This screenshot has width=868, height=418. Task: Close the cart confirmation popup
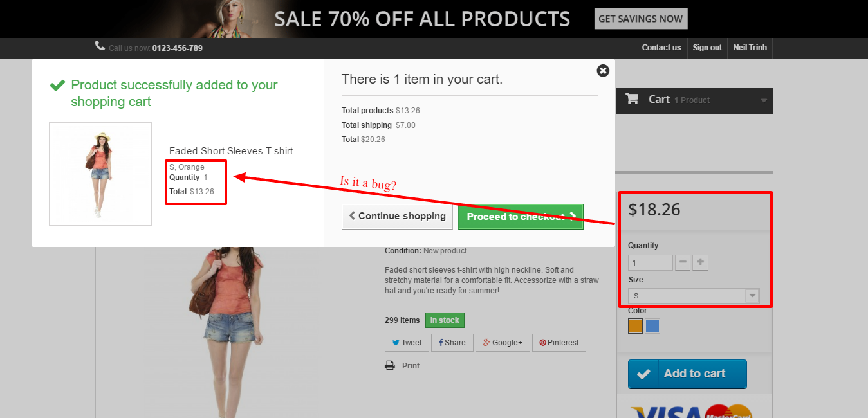tap(603, 71)
